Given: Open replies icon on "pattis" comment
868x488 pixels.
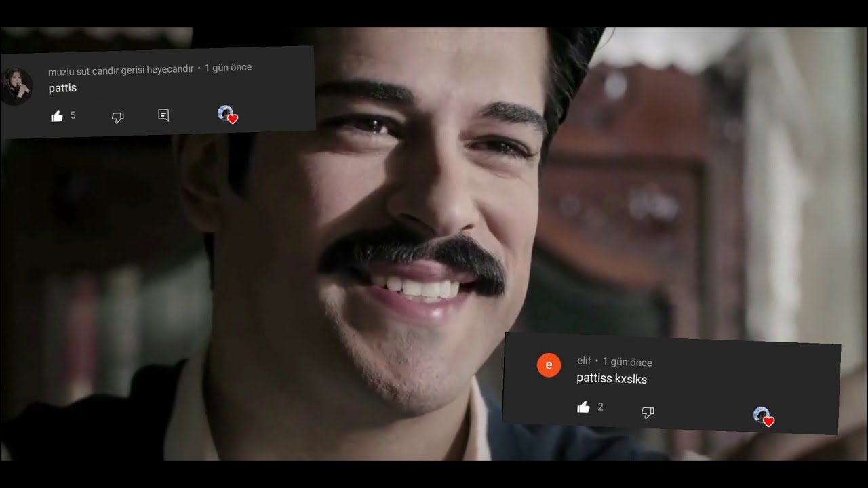Looking at the screenshot, I should click(163, 115).
